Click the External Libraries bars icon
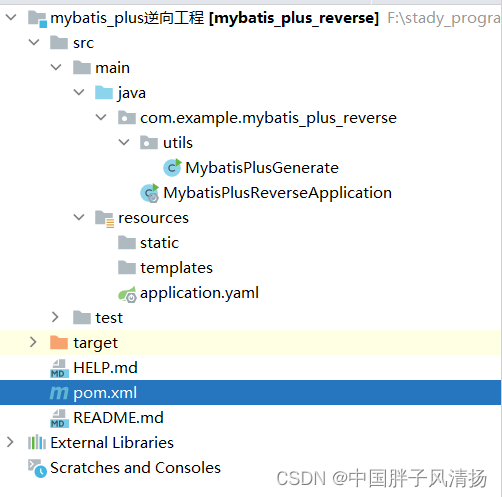The width and height of the screenshot is (502, 497). coord(37,442)
